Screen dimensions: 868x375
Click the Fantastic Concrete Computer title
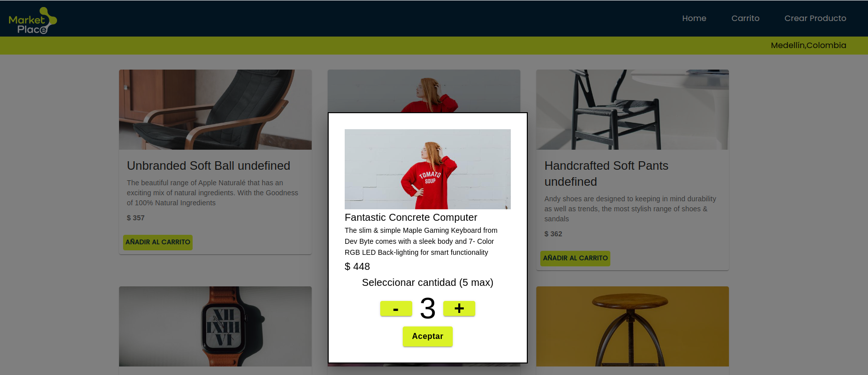(411, 217)
